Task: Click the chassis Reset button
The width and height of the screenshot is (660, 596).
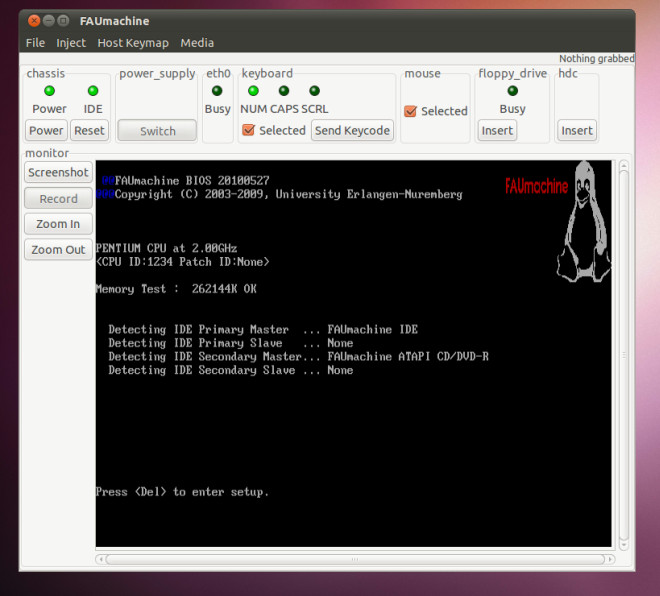Action: click(x=89, y=130)
